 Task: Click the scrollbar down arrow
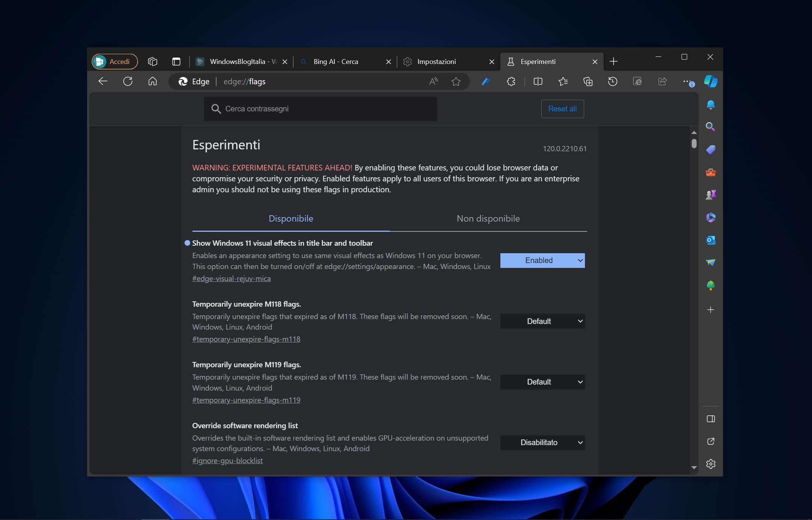click(x=694, y=468)
